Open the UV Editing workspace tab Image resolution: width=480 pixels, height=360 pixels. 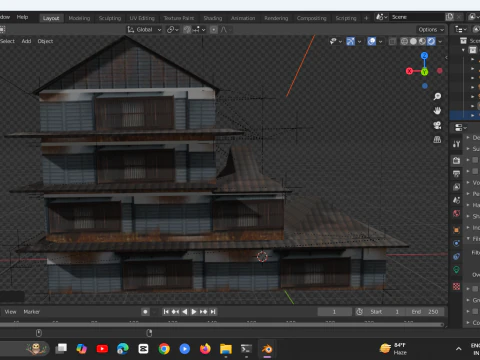[x=142, y=18]
